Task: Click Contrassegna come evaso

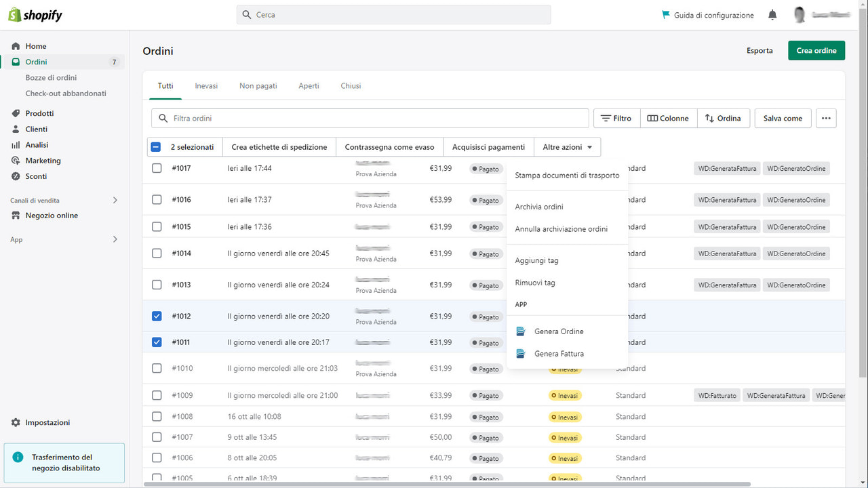Action: point(390,147)
